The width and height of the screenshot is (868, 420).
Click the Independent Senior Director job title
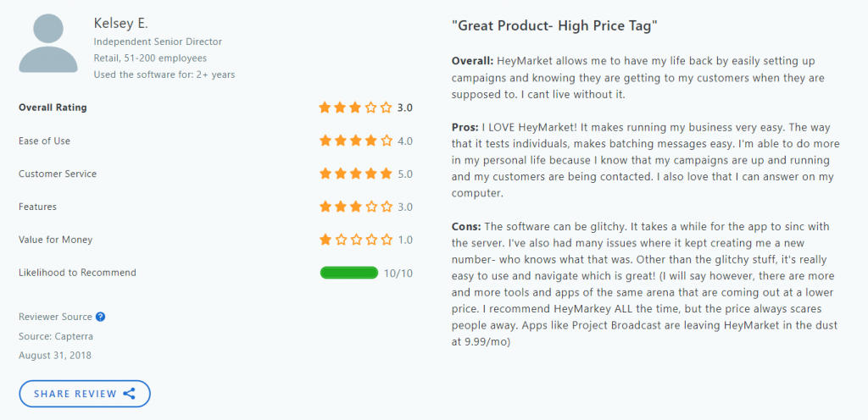click(x=158, y=41)
